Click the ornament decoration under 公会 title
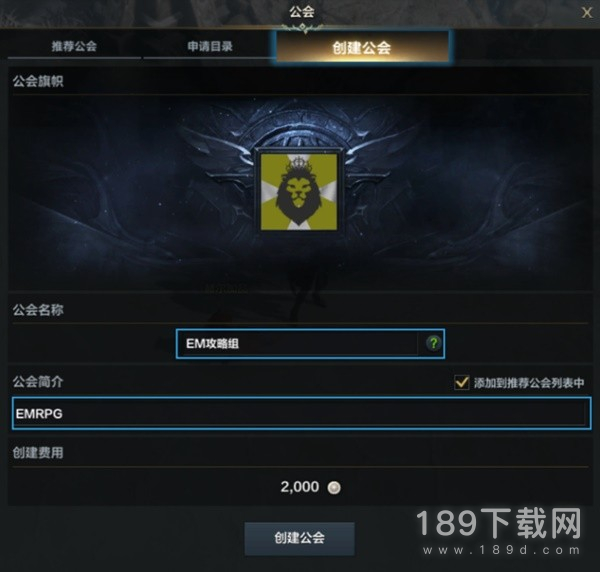Viewport: 600px width, 572px height. pyautogui.click(x=303, y=28)
